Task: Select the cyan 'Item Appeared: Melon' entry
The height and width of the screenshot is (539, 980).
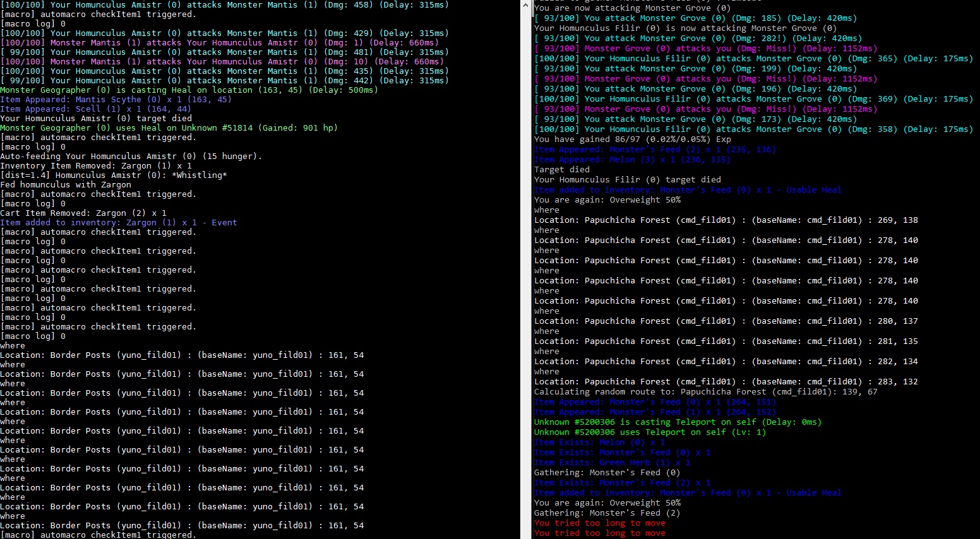Action: (632, 159)
